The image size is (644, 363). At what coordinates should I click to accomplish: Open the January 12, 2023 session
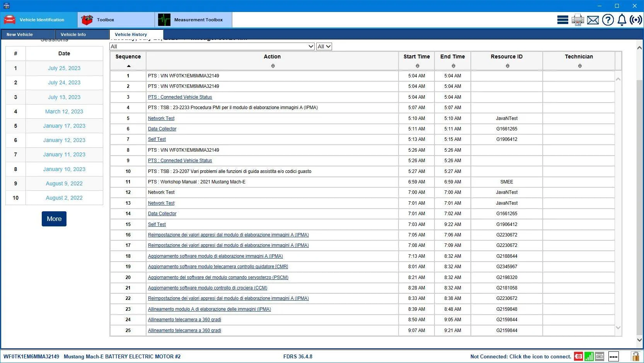pos(64,140)
